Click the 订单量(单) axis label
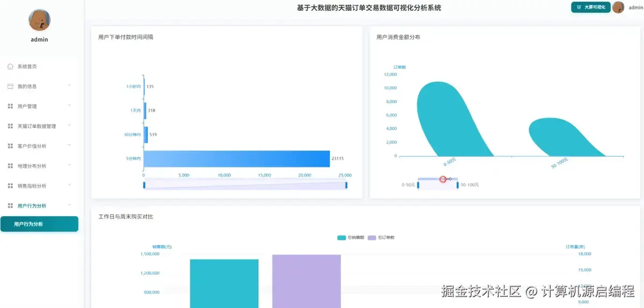Screen dimensions: 644x308 [575, 247]
